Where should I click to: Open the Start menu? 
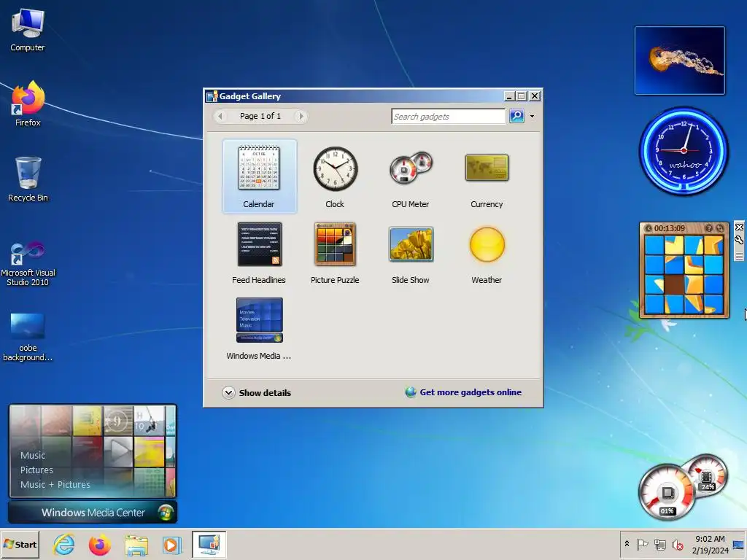pos(20,544)
